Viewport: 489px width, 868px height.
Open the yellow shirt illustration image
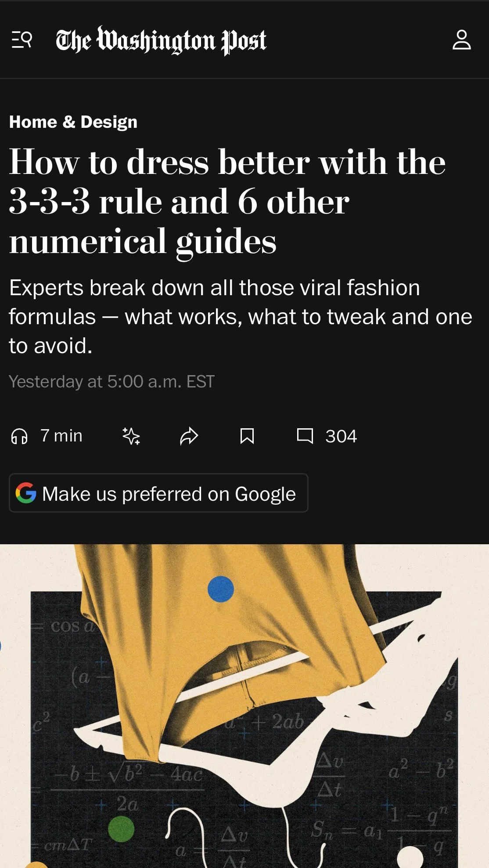coord(244,706)
